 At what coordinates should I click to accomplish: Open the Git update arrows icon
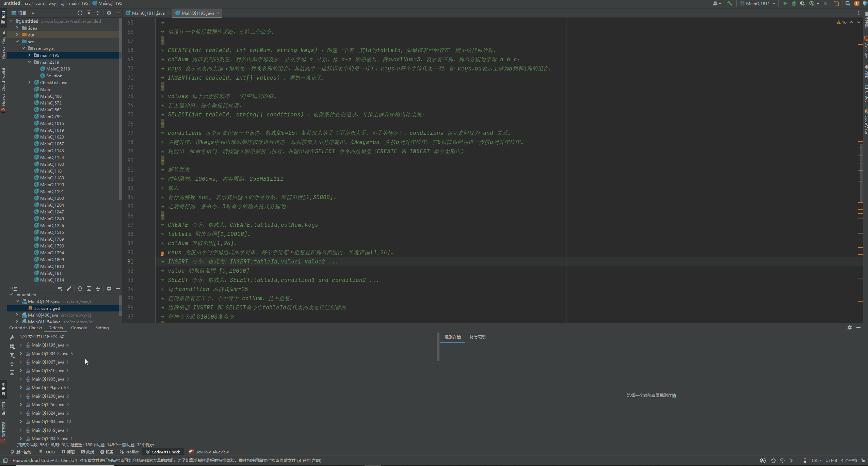[x=836, y=3]
